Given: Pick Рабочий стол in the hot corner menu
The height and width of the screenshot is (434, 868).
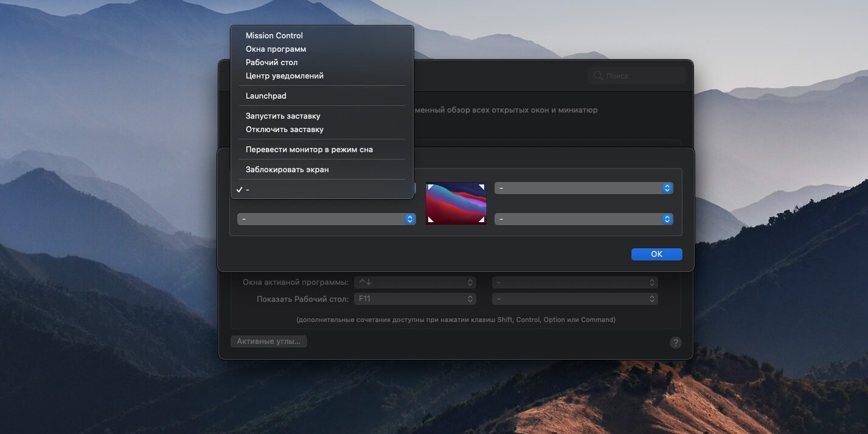Looking at the screenshot, I should coord(271,62).
